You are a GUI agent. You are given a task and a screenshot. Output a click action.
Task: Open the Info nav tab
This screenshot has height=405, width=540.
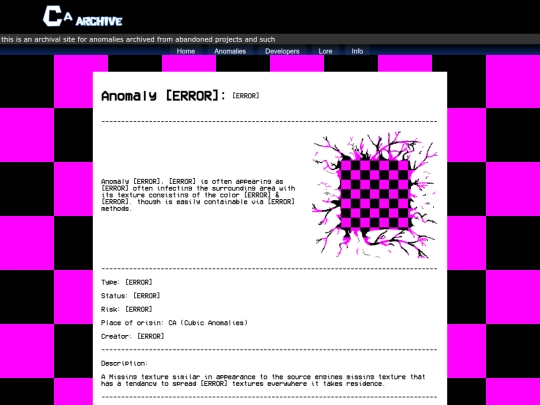click(357, 51)
